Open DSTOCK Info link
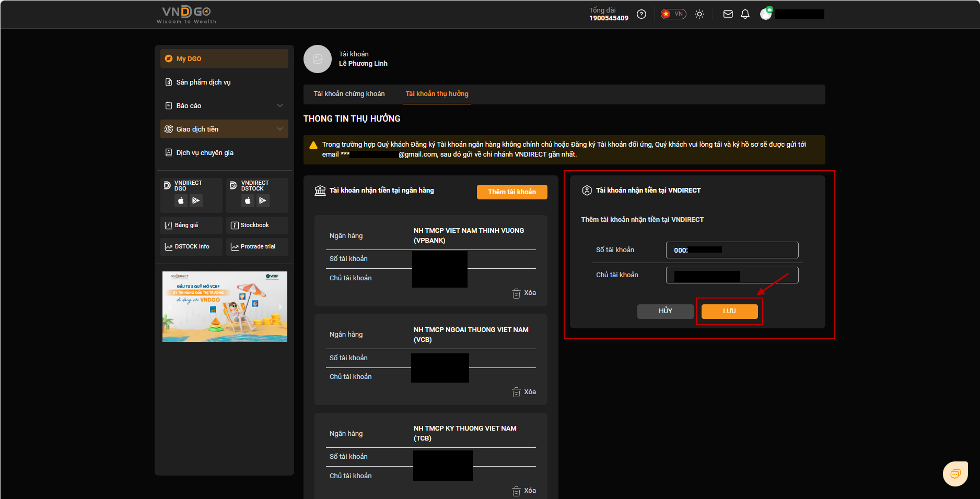The image size is (980, 499). (191, 246)
